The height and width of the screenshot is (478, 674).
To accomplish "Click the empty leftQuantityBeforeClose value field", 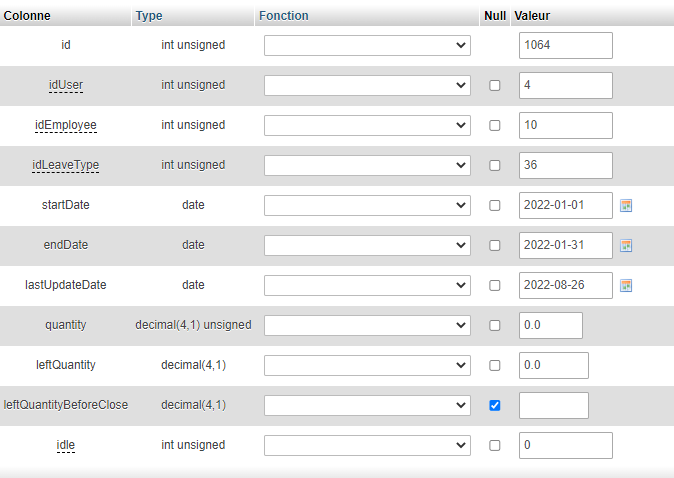I will 553,405.
